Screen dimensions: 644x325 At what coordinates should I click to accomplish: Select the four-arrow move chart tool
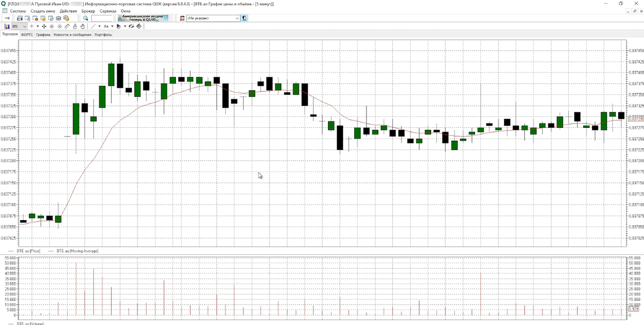[x=44, y=26]
